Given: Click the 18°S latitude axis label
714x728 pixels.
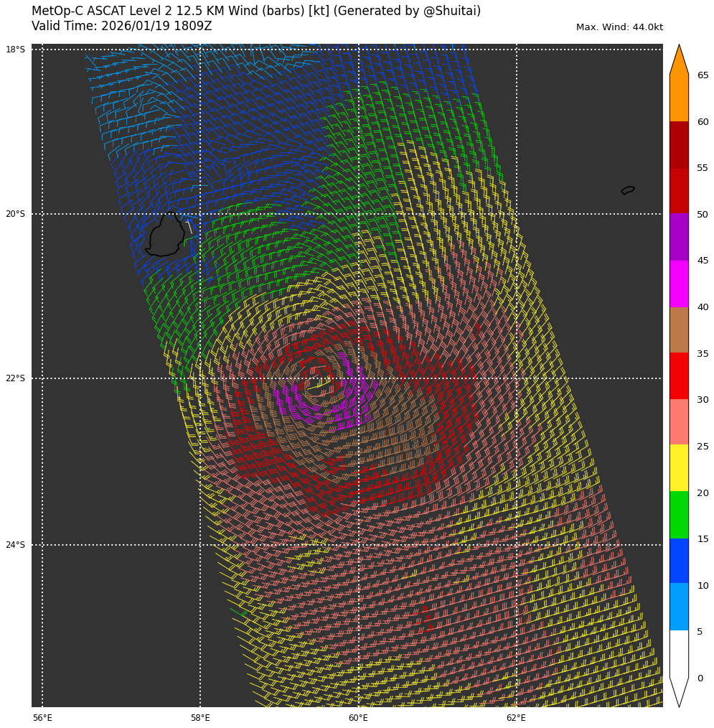Looking at the screenshot, I should (x=15, y=50).
